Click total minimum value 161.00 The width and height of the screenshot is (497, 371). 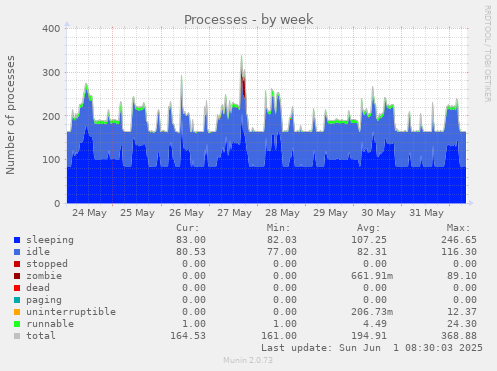click(x=279, y=336)
